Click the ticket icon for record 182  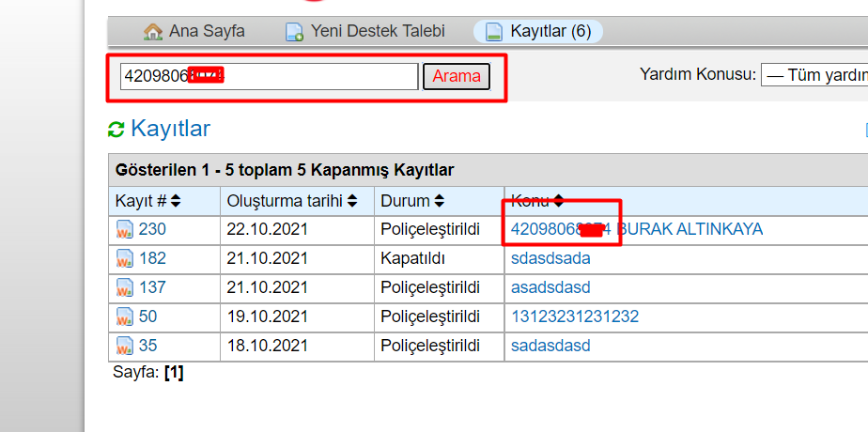(125, 258)
